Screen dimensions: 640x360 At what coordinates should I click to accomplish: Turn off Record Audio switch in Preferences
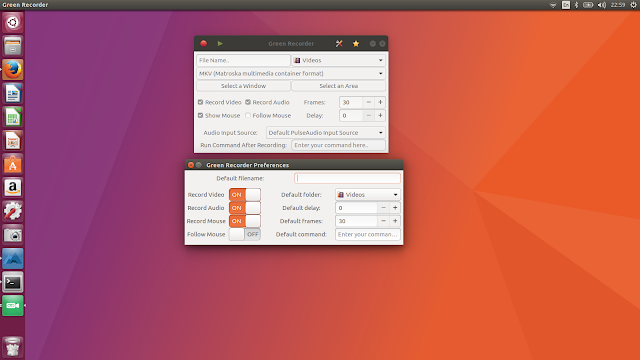coord(244,208)
